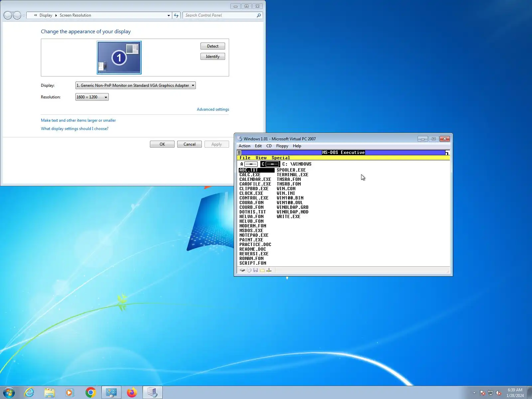Show hidden system tray icons

474,393
